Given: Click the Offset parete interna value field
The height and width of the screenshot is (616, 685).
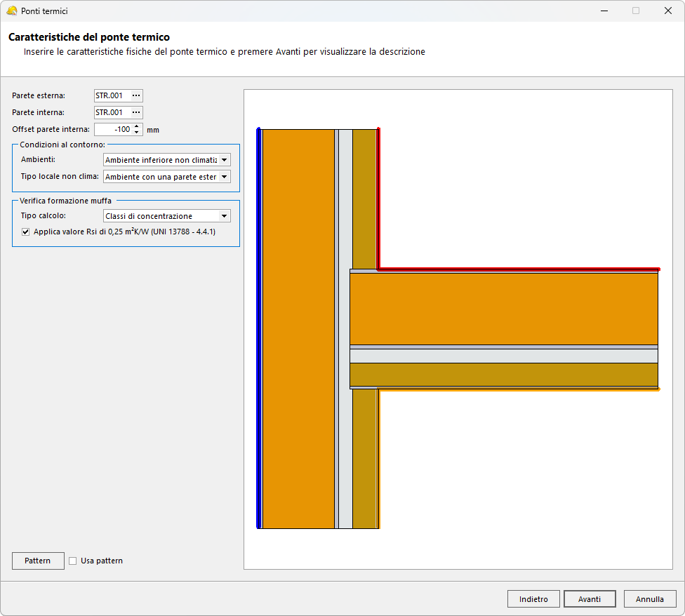Looking at the screenshot, I should tap(112, 129).
